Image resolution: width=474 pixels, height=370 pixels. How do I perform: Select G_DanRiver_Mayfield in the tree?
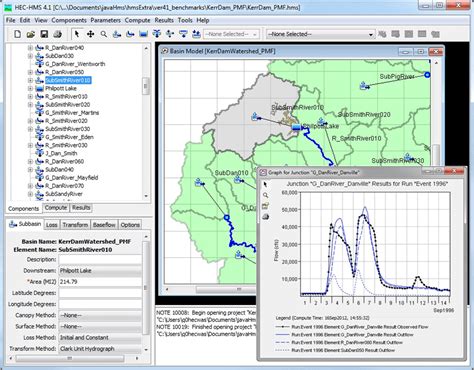[72, 178]
